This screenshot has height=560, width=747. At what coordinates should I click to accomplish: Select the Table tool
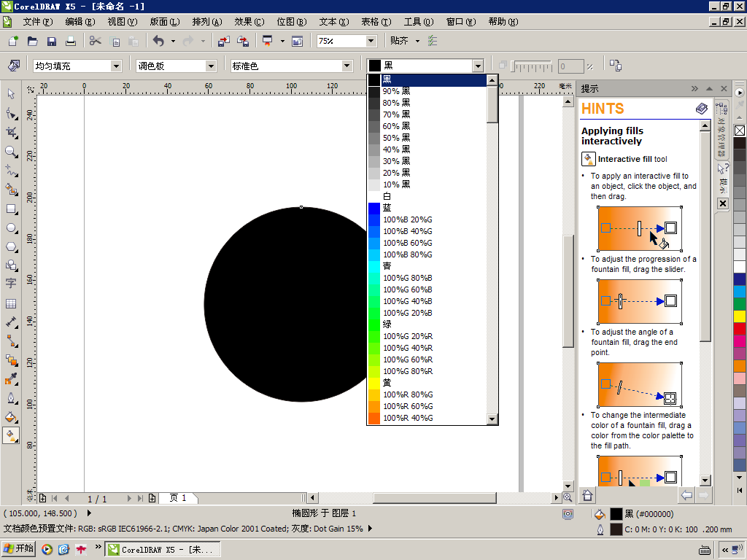(x=11, y=303)
